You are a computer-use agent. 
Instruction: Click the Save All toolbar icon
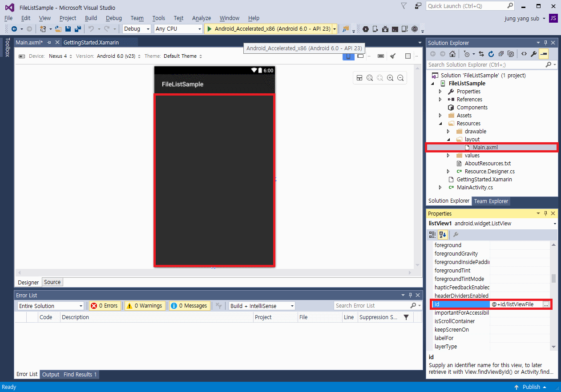(78, 29)
